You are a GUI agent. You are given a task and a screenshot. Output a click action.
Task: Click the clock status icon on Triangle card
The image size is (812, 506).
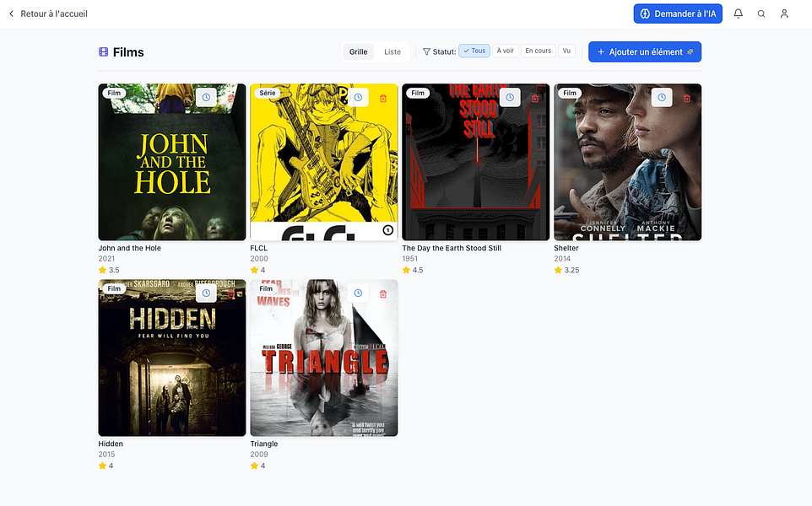tap(358, 293)
